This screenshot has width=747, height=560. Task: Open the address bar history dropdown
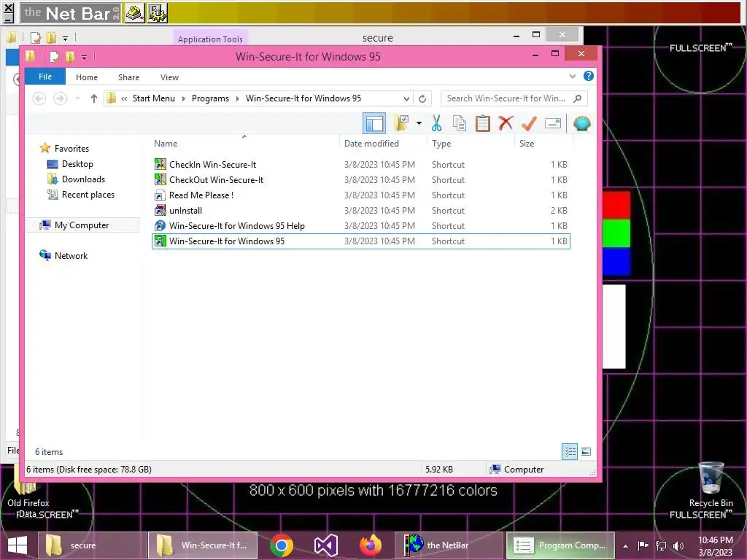coord(406,98)
